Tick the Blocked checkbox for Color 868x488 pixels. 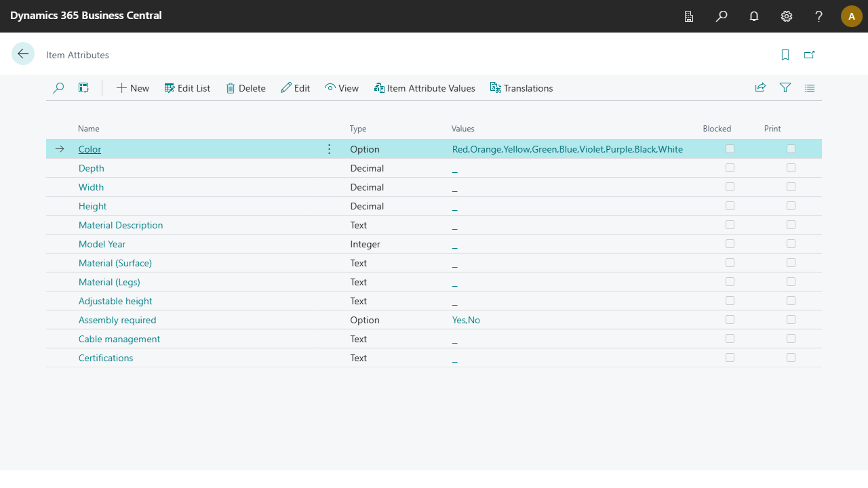730,149
